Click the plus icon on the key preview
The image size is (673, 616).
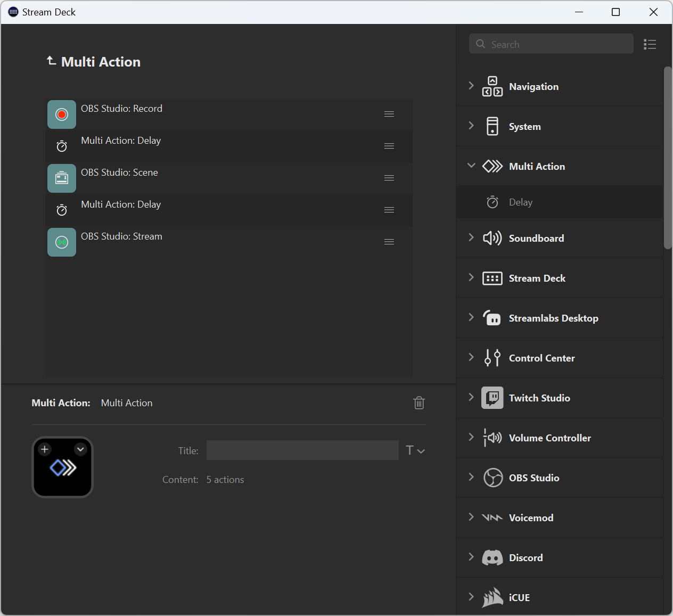[45, 449]
